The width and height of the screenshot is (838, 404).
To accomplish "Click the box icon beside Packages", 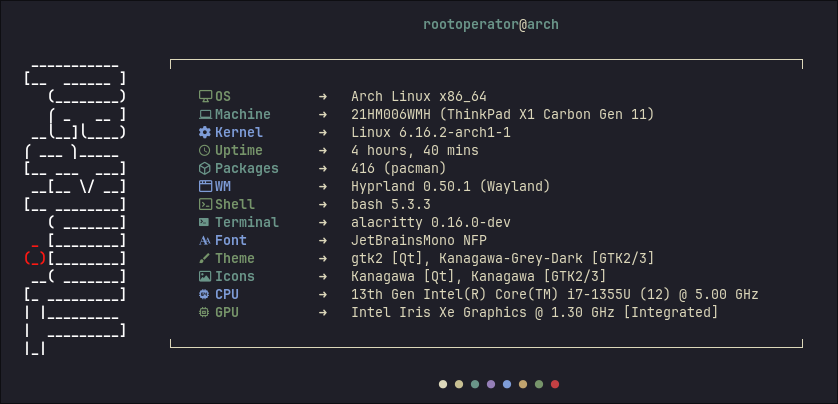I will coord(205,168).
